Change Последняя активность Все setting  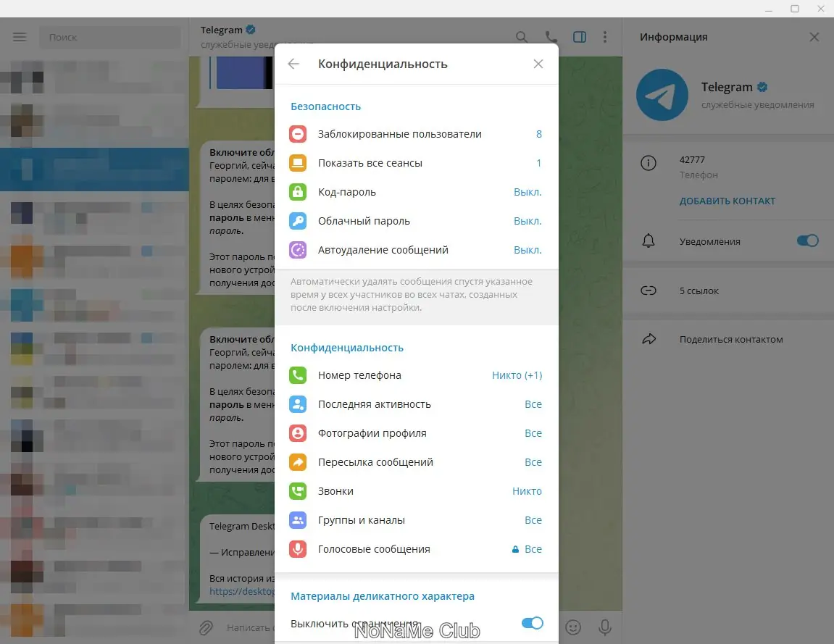tap(533, 404)
